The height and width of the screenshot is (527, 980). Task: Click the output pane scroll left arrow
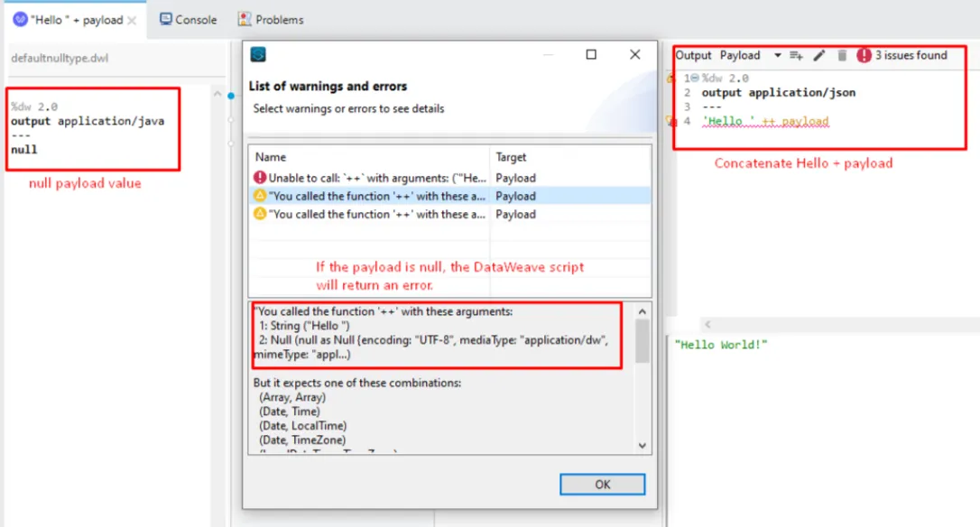point(707,325)
